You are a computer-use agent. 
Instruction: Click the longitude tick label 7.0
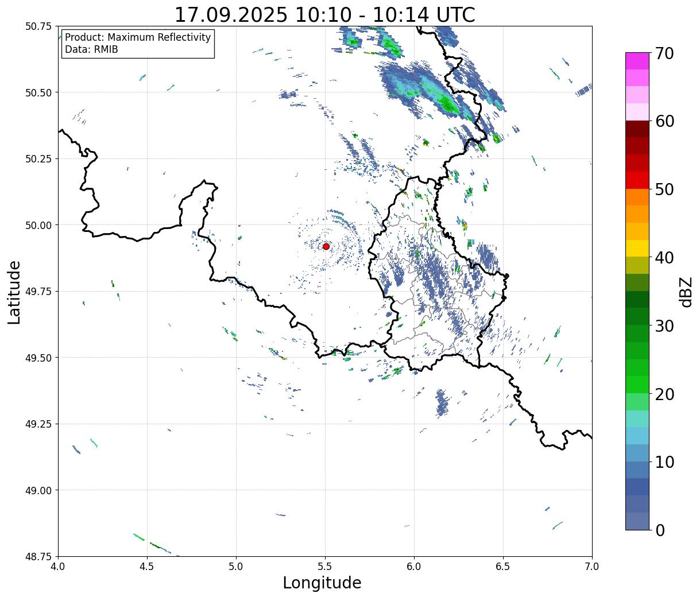592,567
